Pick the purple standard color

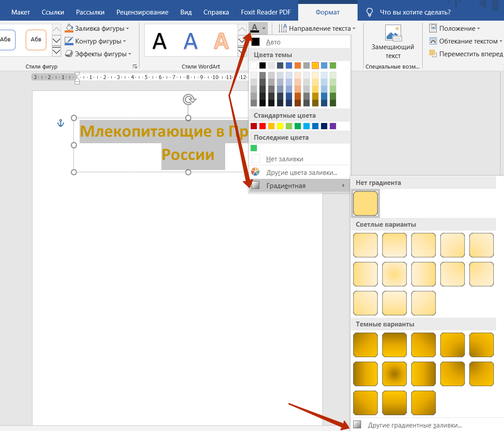click(x=333, y=126)
